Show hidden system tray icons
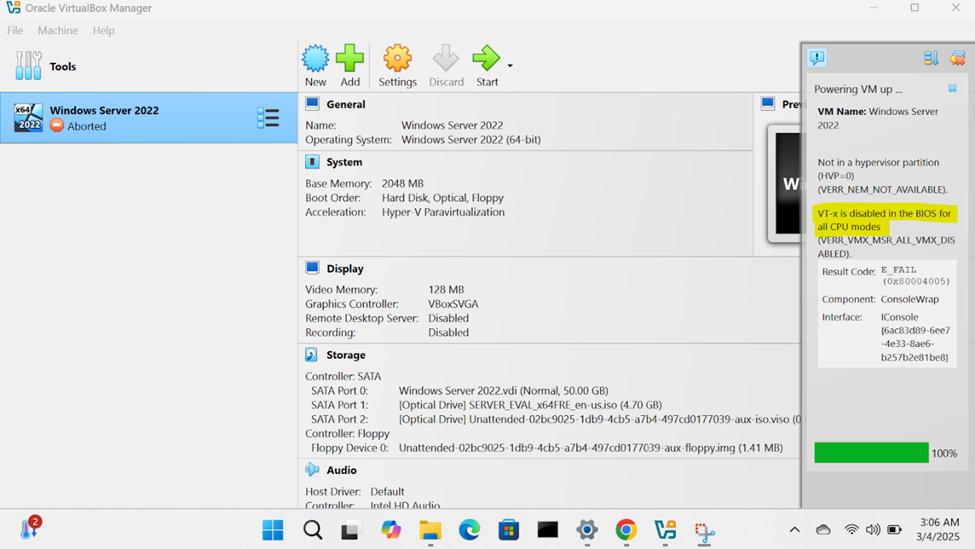This screenshot has width=975, height=549. 795,530
